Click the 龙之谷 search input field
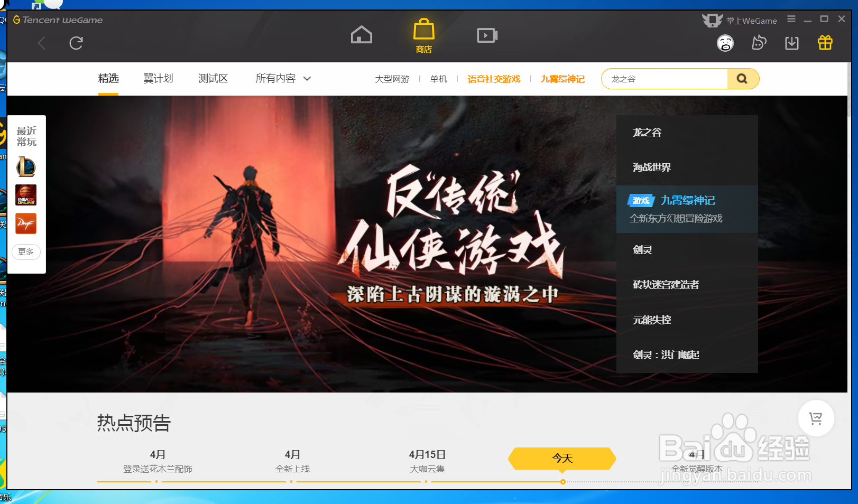The height and width of the screenshot is (504, 858). pos(665,79)
